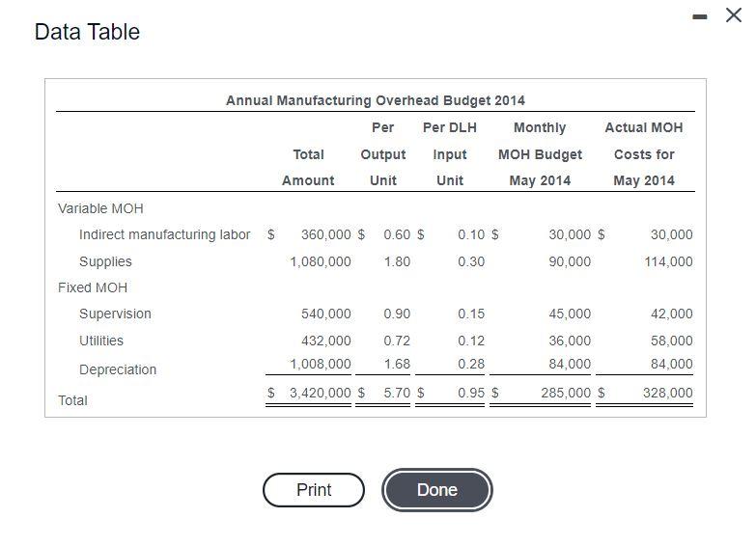The width and height of the screenshot is (756, 546).
Task: Select the 285,000 monthly budget total
Action: coord(566,393)
